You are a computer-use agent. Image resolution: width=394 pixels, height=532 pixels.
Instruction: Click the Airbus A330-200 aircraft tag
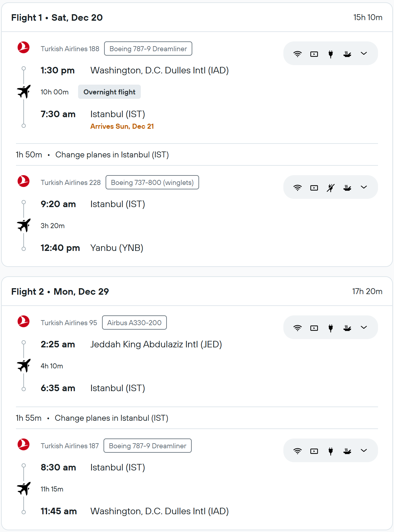[134, 323]
